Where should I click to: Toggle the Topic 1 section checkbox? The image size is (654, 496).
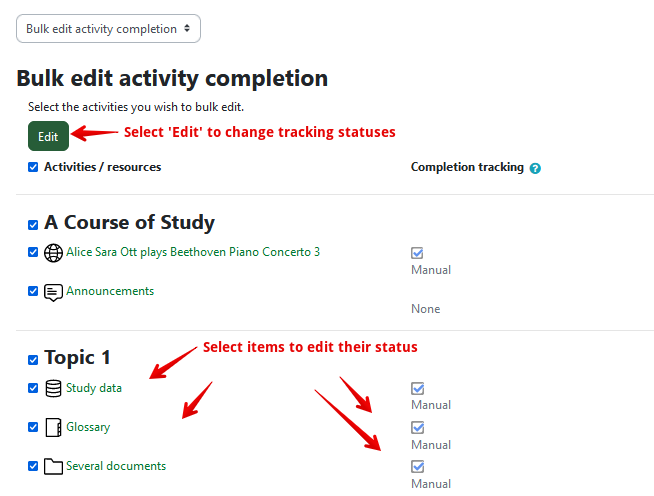(x=33, y=359)
